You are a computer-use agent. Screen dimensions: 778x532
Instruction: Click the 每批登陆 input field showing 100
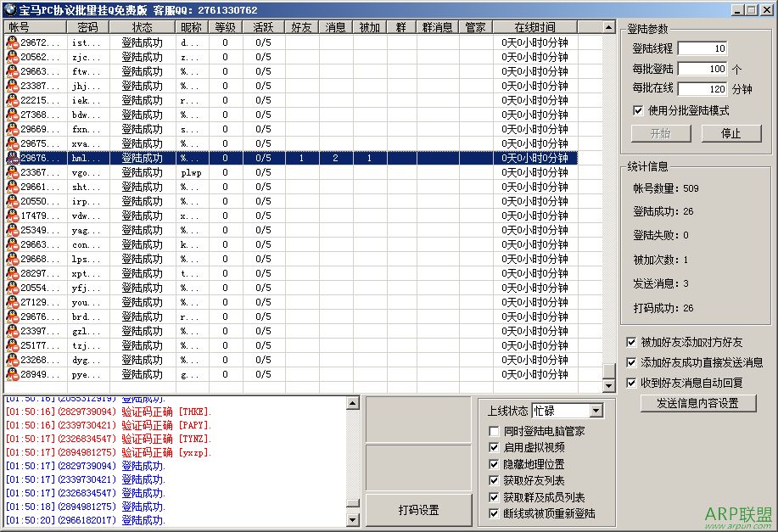tap(702, 69)
